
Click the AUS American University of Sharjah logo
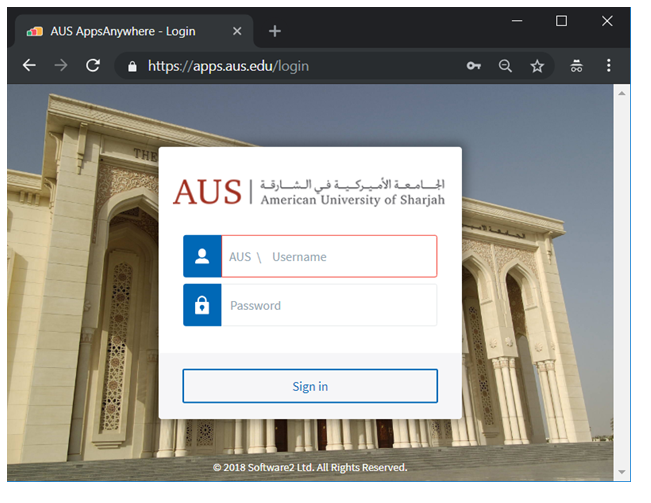coord(309,192)
